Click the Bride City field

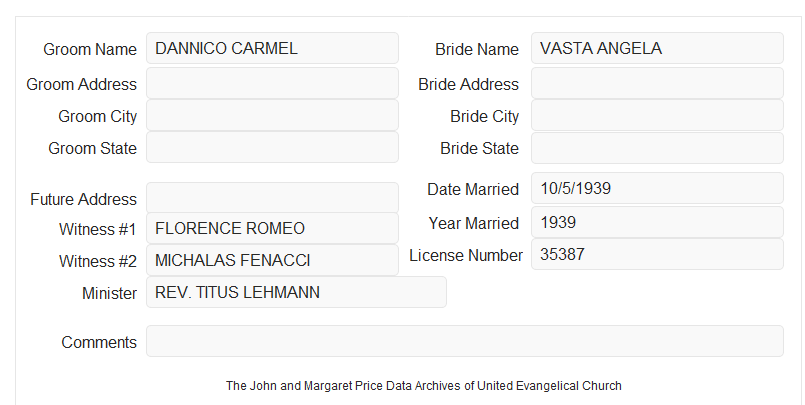coord(657,115)
